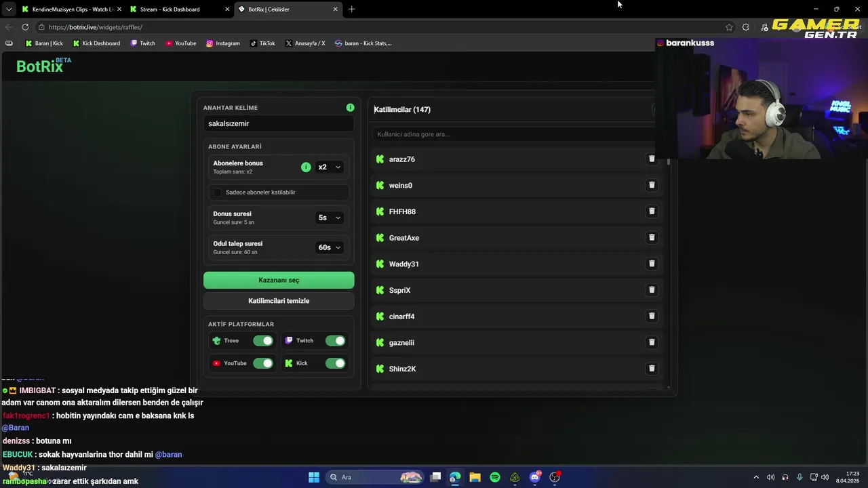
Task: Switch to Stream - Kick Dashboard tab
Action: coord(178,9)
